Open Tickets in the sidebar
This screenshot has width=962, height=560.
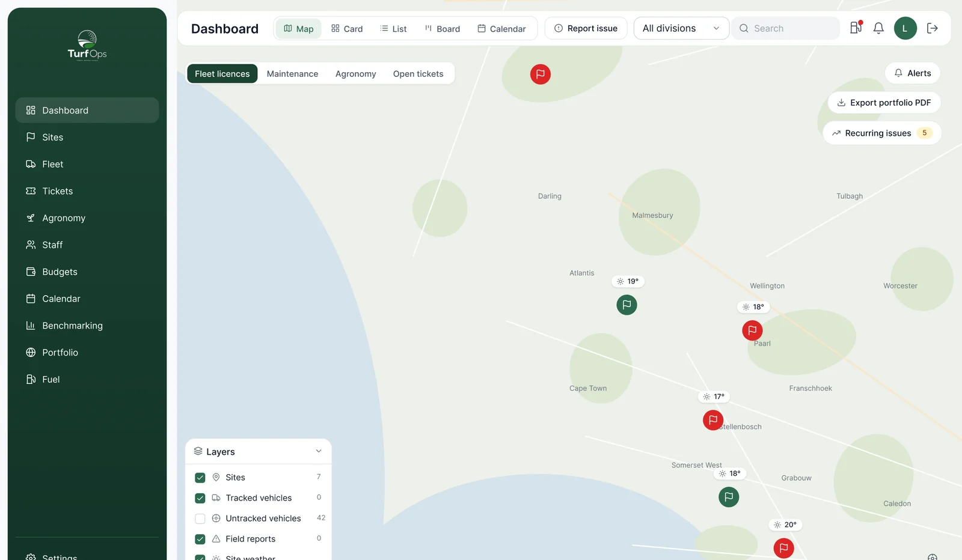pyautogui.click(x=87, y=191)
